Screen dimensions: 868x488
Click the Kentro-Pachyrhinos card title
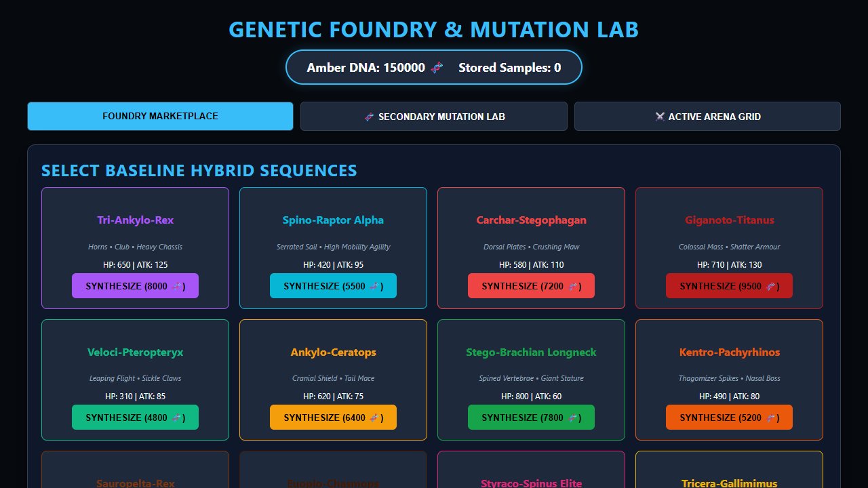(x=729, y=352)
